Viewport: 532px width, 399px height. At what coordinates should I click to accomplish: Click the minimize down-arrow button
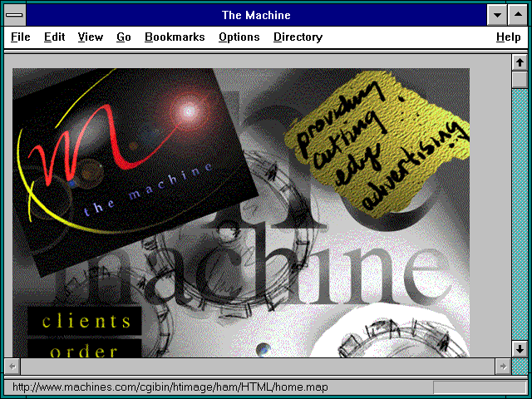497,15
